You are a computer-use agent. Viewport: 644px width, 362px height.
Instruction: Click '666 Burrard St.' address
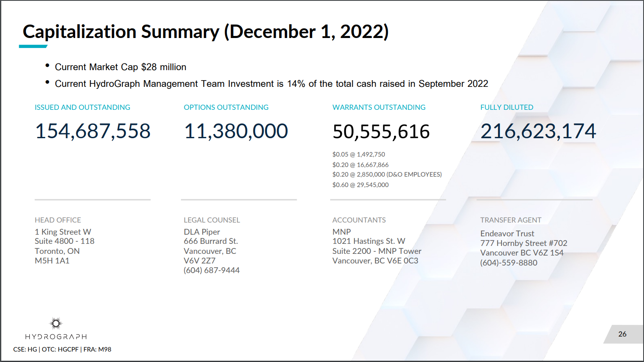[x=211, y=241]
